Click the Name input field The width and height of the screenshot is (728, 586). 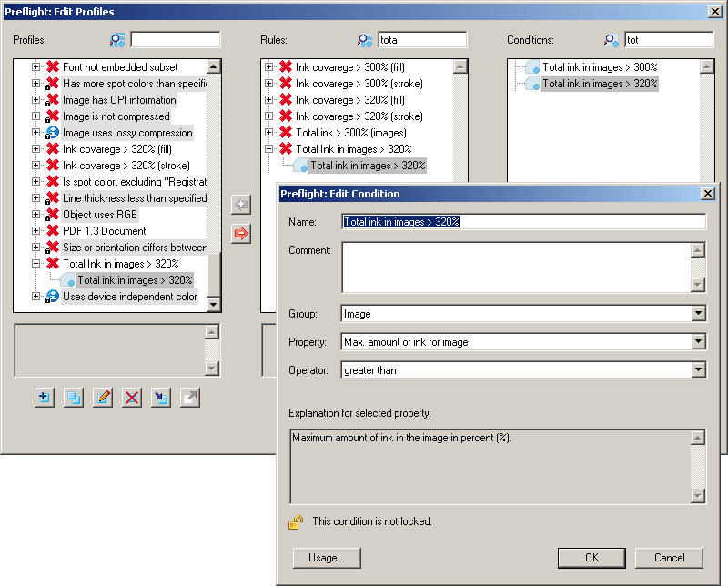524,222
